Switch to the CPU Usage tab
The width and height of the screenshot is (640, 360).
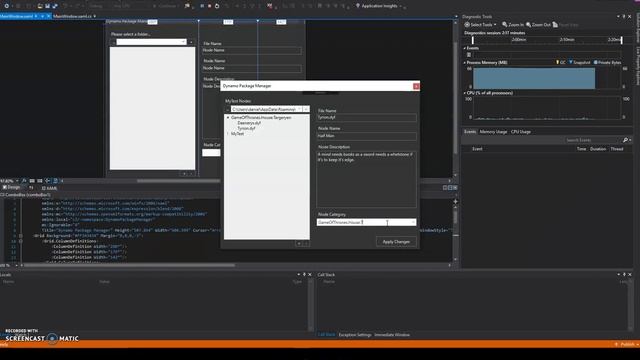[x=521, y=132]
